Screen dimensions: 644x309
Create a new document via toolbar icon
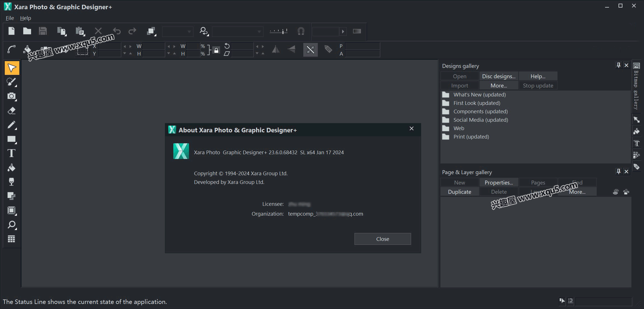pos(11,31)
